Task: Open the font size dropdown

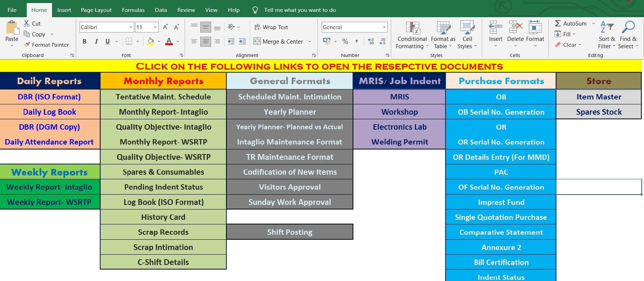Action: click(x=155, y=27)
